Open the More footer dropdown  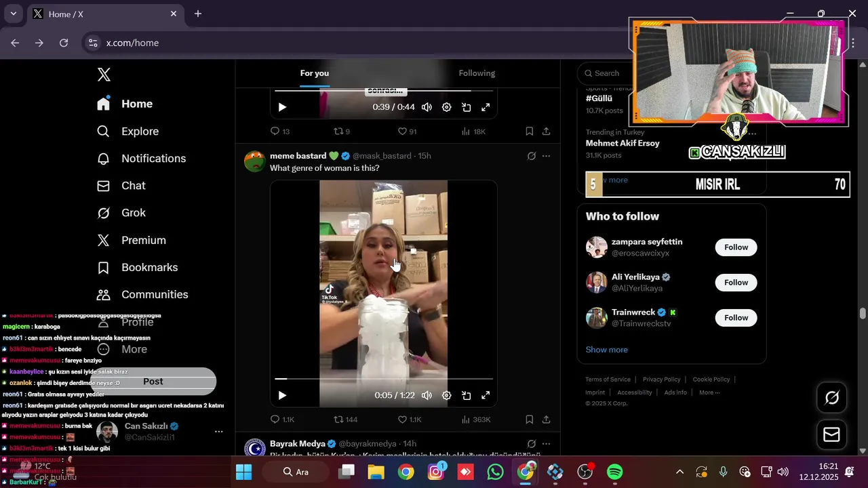click(x=709, y=392)
